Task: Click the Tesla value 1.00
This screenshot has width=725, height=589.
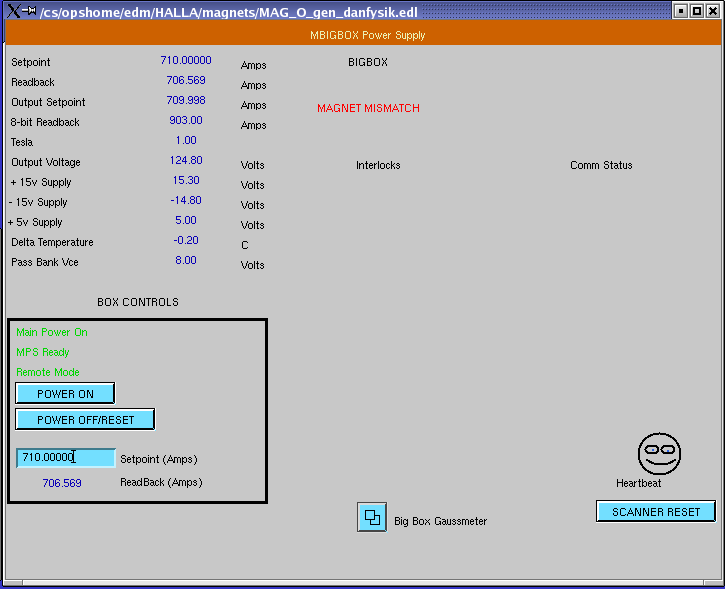Action: coord(186,140)
